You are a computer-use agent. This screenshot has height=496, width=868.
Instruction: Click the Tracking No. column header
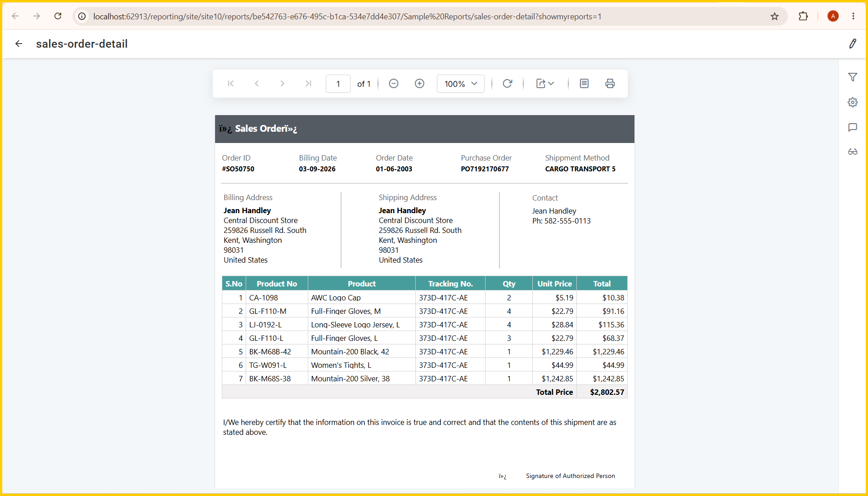pos(450,284)
